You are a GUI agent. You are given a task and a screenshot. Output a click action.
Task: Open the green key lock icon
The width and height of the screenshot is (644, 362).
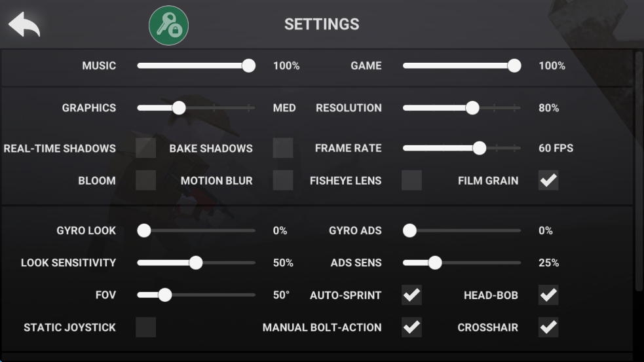[169, 26]
